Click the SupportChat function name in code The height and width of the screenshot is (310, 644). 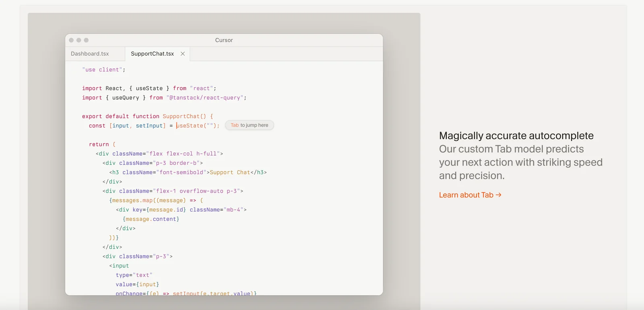point(181,117)
